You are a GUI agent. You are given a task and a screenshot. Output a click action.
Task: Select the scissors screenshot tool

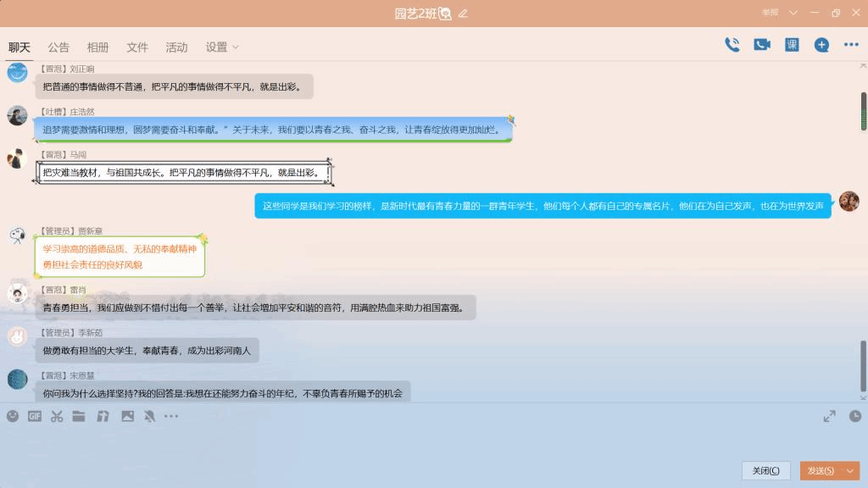click(x=57, y=416)
